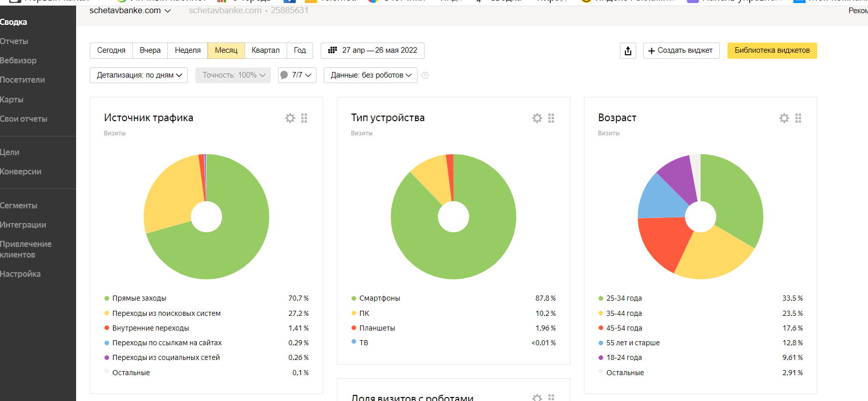Click the Создать виджет button
Screen dimensions: 868x401
pyautogui.click(x=681, y=51)
